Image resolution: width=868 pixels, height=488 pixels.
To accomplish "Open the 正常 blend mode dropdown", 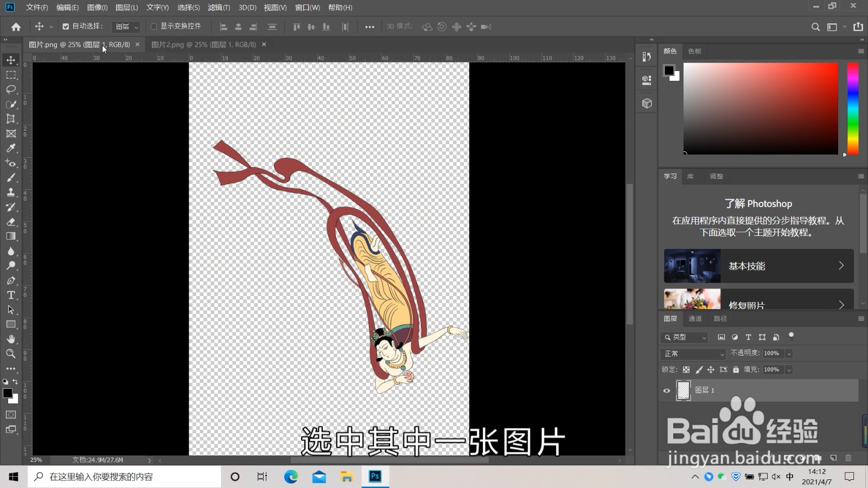I will (x=694, y=354).
